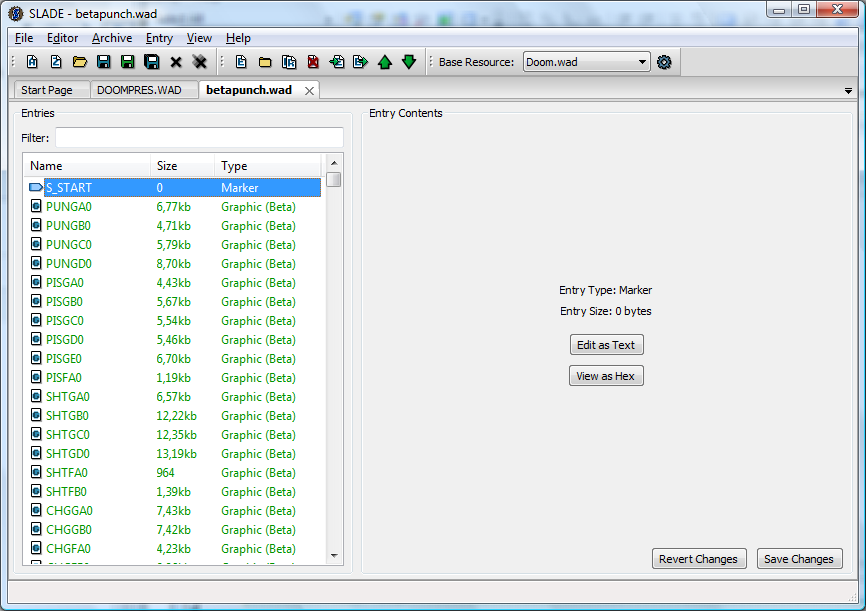Select the PISGA0 entry

click(x=172, y=282)
